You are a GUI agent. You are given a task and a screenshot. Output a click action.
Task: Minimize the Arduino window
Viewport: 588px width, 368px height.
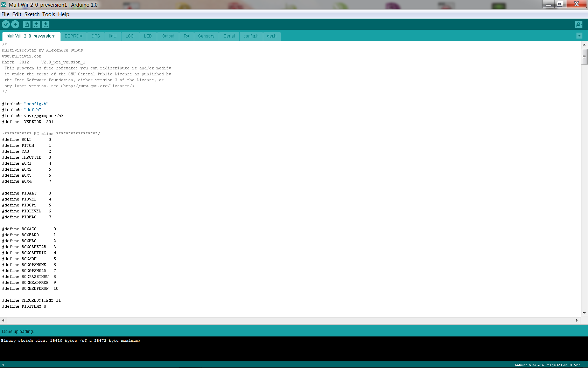click(548, 4)
